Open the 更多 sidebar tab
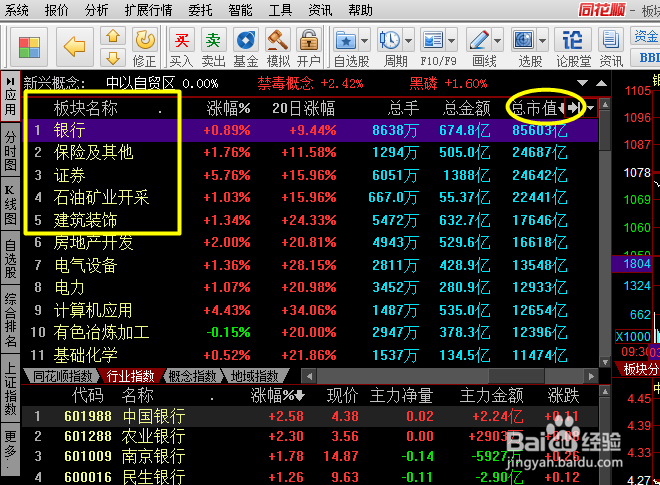 point(10,448)
